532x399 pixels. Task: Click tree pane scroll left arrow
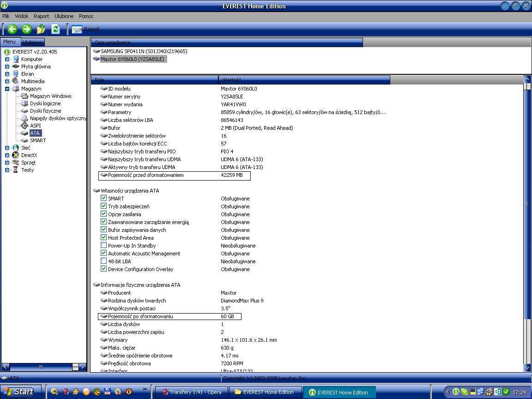pyautogui.click(x=6, y=367)
